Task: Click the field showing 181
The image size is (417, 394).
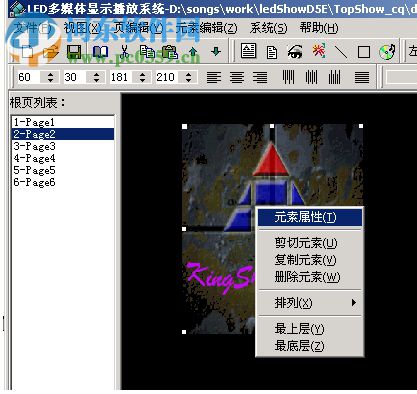Action: 121,77
